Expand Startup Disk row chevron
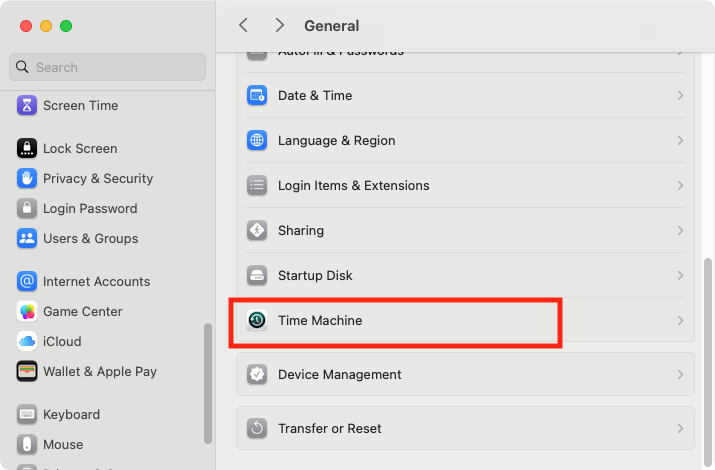The image size is (715, 470). pyautogui.click(x=680, y=275)
